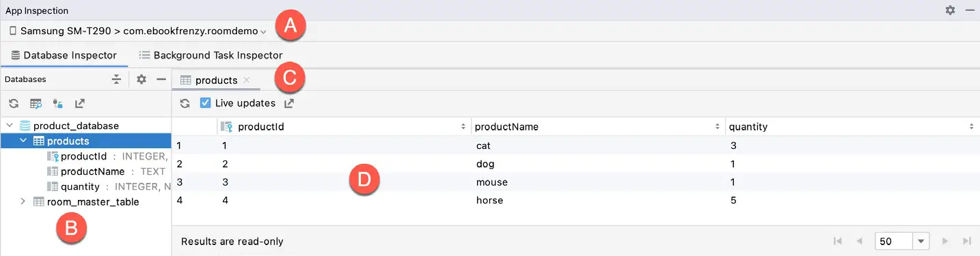Toggle keep database connections open icon
Image resolution: width=980 pixels, height=256 pixels.
58,104
